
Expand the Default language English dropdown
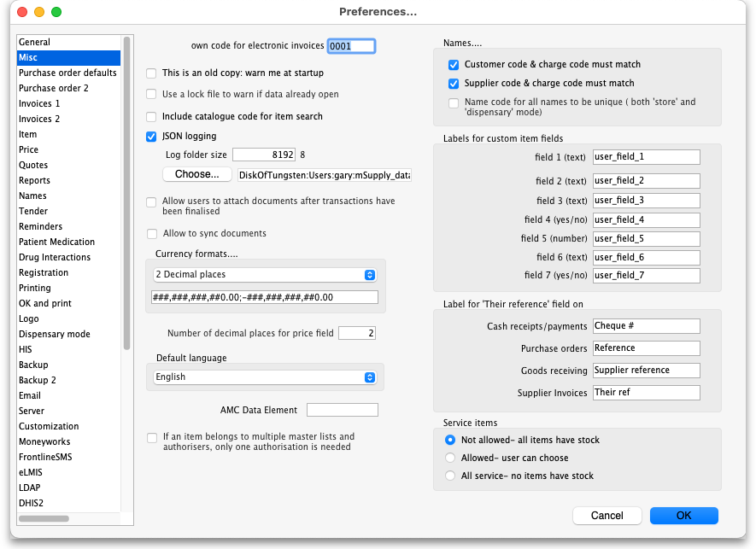pos(265,377)
